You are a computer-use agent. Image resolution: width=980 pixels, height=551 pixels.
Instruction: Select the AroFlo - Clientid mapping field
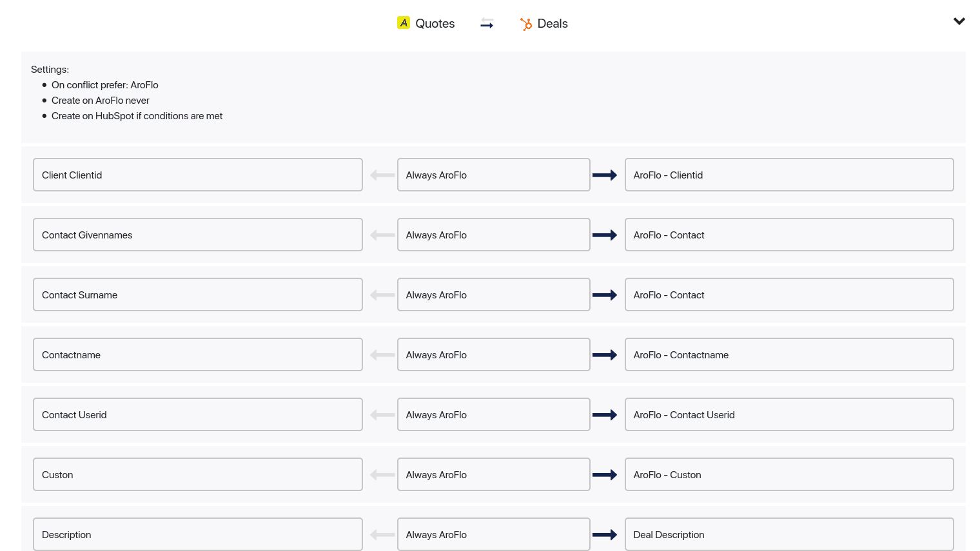pos(789,175)
